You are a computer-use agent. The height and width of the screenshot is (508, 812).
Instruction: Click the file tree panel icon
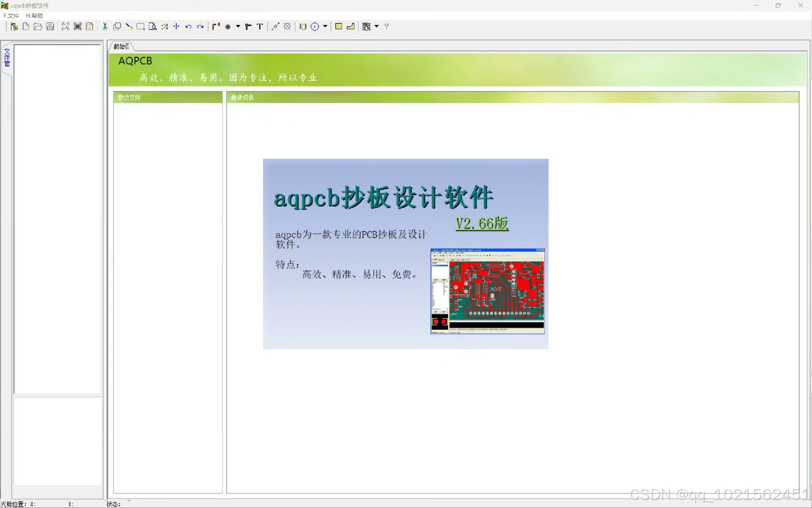click(x=14, y=27)
